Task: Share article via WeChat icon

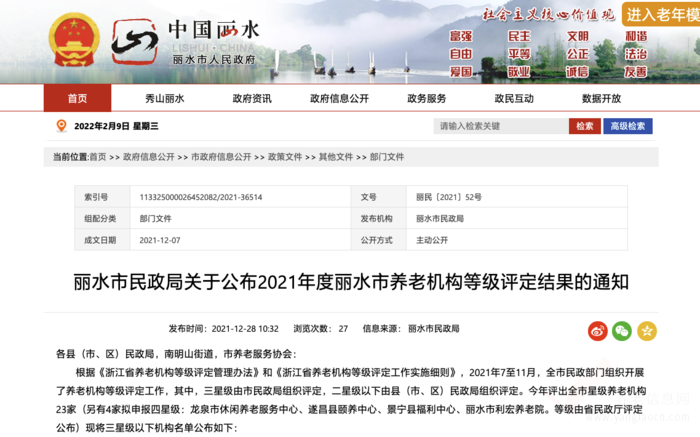Action: [x=622, y=330]
